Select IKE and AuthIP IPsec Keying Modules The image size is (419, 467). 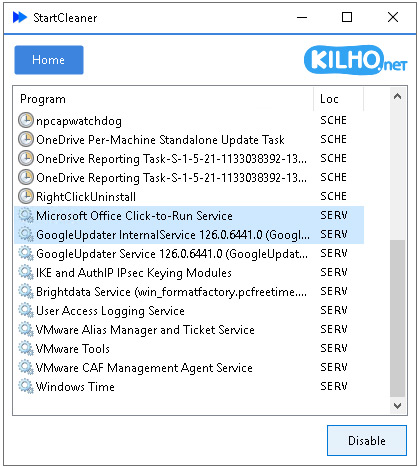pyautogui.click(x=189, y=272)
